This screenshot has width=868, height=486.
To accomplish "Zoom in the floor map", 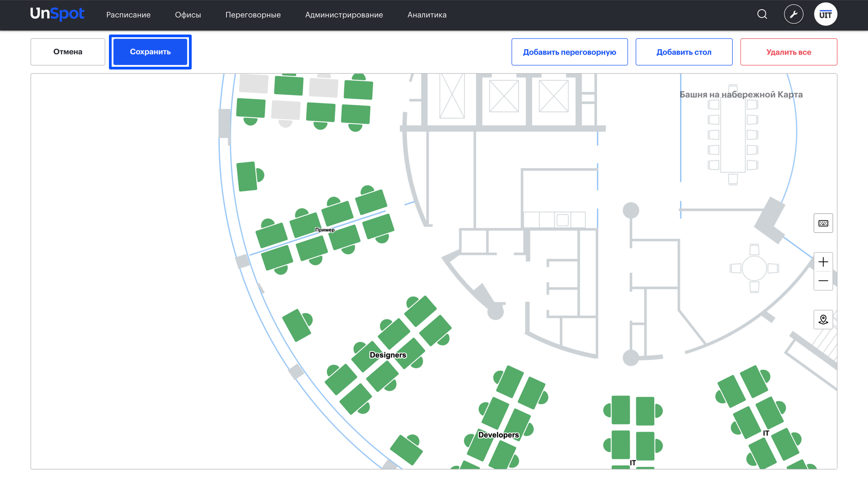I will point(823,262).
